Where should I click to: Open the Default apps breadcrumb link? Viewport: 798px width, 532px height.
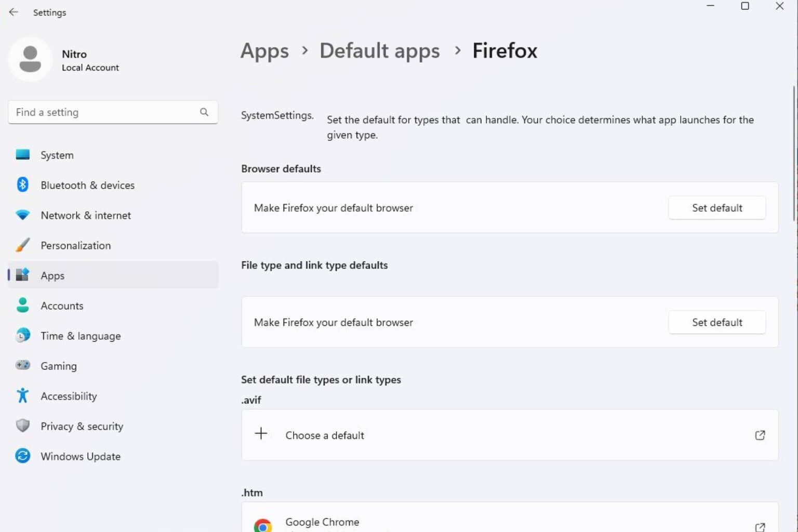click(379, 50)
